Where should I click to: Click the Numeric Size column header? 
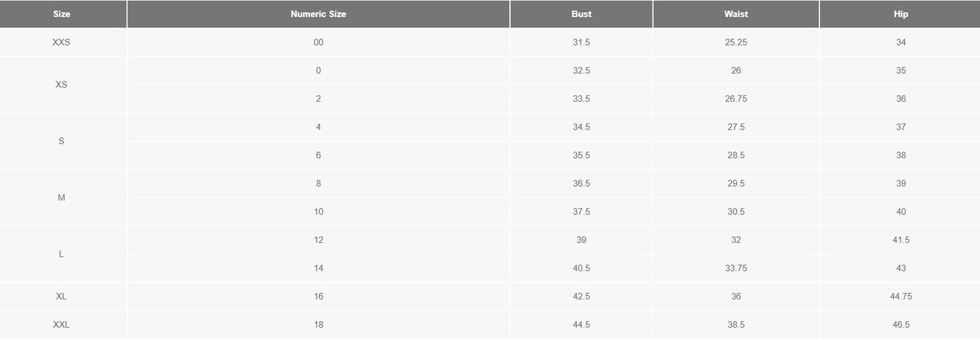point(318,14)
